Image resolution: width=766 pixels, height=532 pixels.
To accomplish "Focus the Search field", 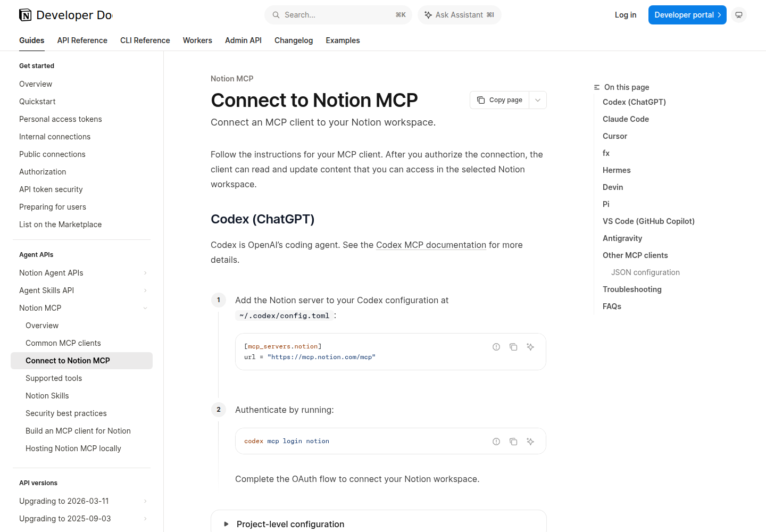I will [x=338, y=15].
